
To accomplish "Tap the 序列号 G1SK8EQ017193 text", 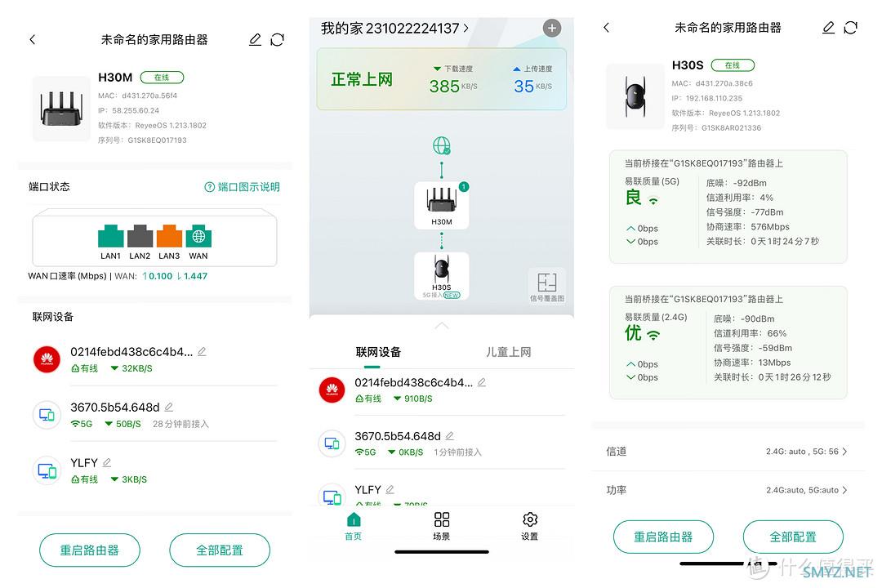I will [142, 140].
